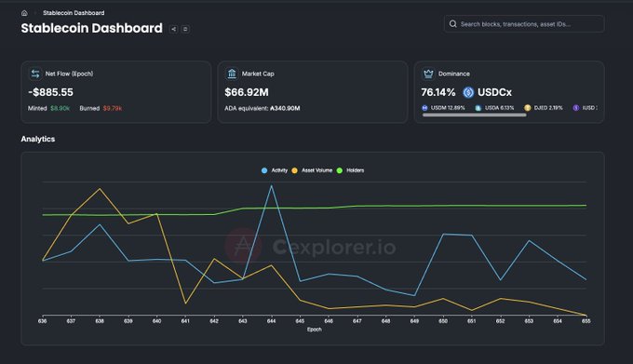The image size is (633, 364).
Task: Click the Asset Volume peak at epoch 638
Action: coord(100,189)
